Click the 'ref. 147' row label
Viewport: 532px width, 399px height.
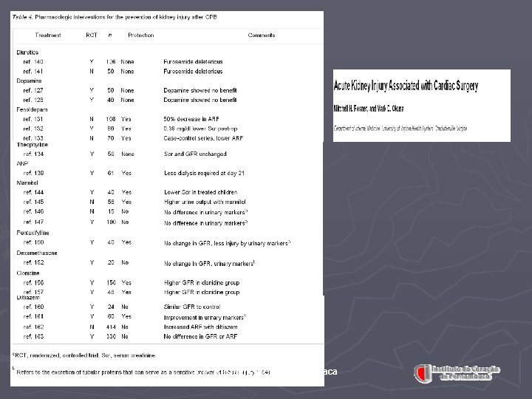(x=33, y=222)
